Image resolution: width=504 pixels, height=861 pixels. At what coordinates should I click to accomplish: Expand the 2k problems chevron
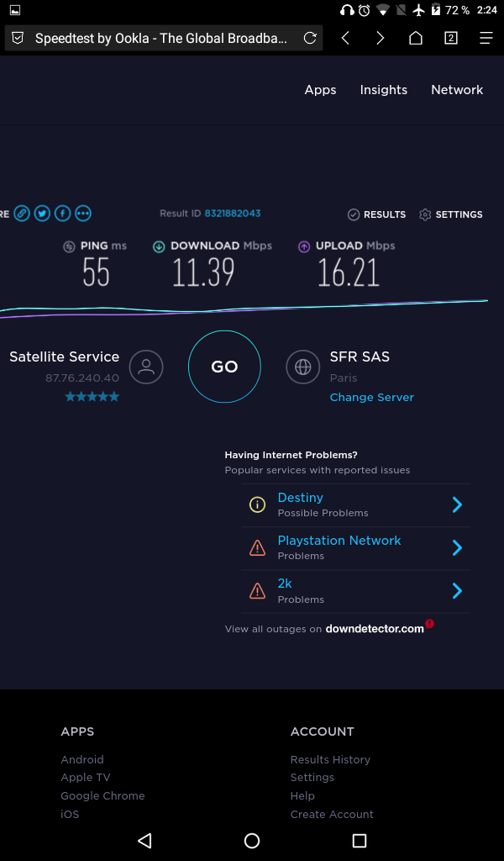tap(457, 591)
